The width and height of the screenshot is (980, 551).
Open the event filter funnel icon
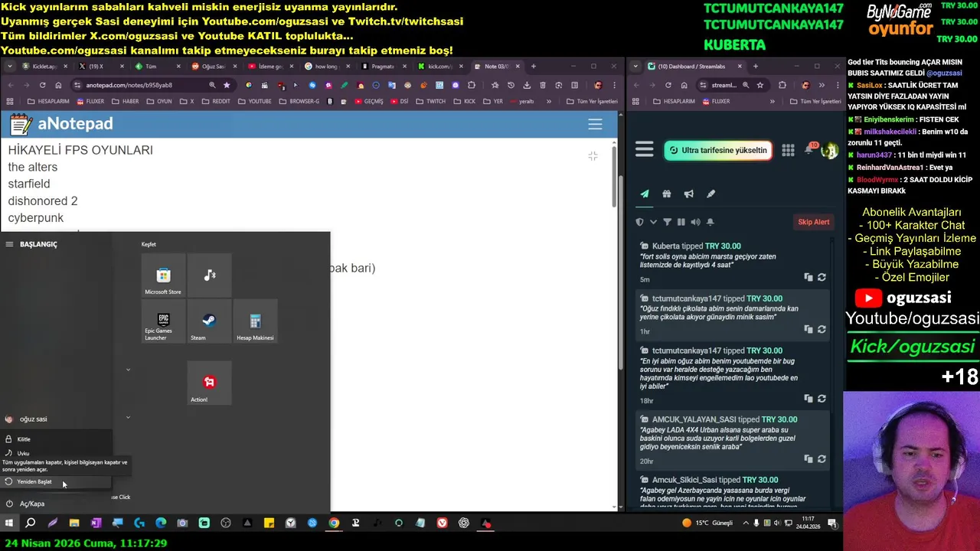point(667,222)
